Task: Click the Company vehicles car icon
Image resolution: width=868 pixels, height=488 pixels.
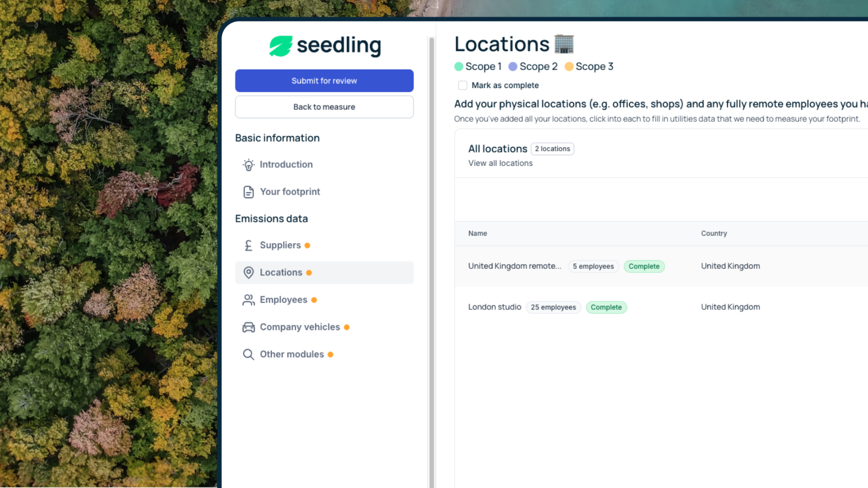Action: pos(248,327)
